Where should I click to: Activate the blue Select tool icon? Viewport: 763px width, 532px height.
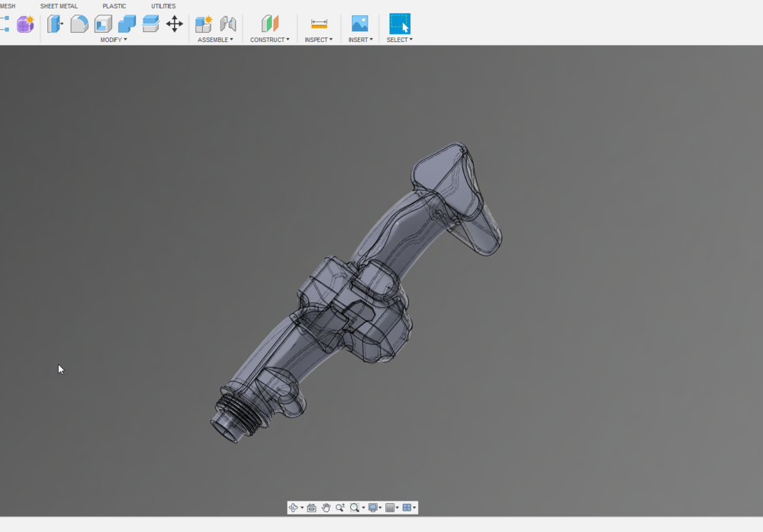[x=400, y=24]
